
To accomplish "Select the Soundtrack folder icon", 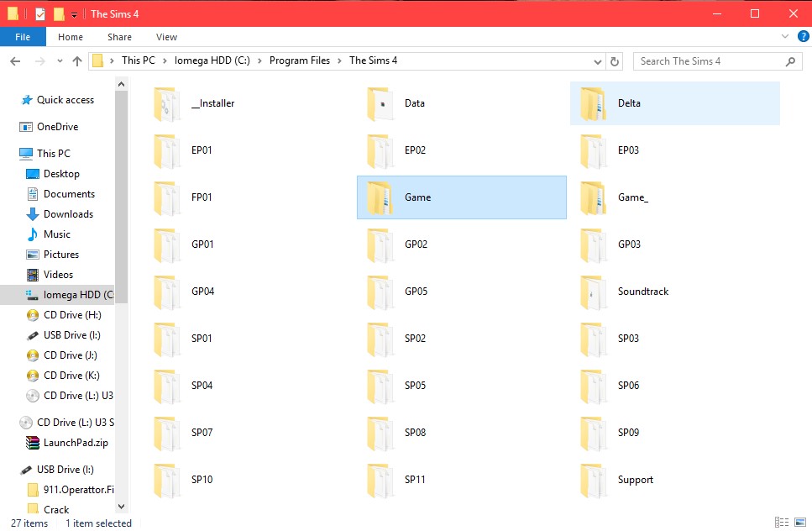I will tap(594, 292).
